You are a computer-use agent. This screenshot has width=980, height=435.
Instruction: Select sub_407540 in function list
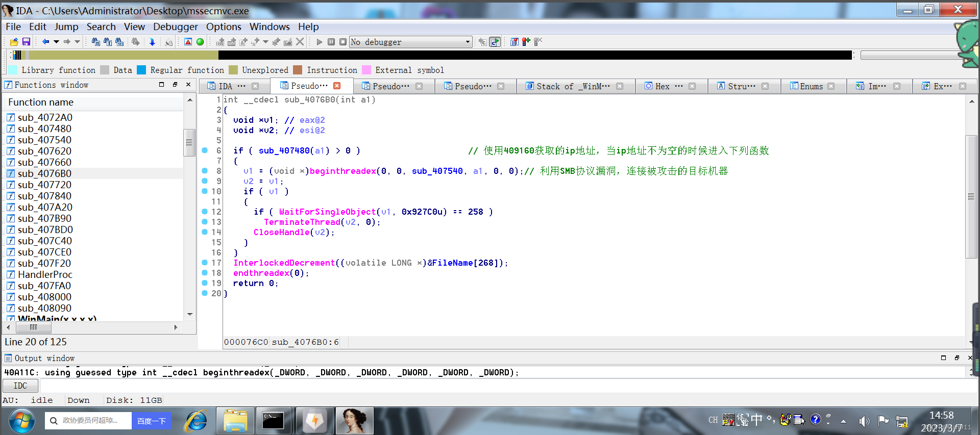click(x=44, y=140)
